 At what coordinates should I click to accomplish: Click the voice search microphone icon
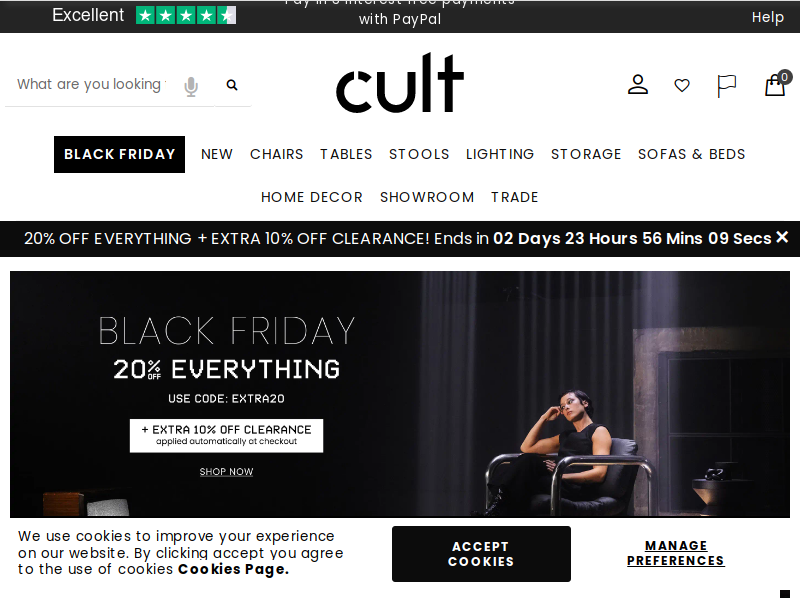[191, 86]
